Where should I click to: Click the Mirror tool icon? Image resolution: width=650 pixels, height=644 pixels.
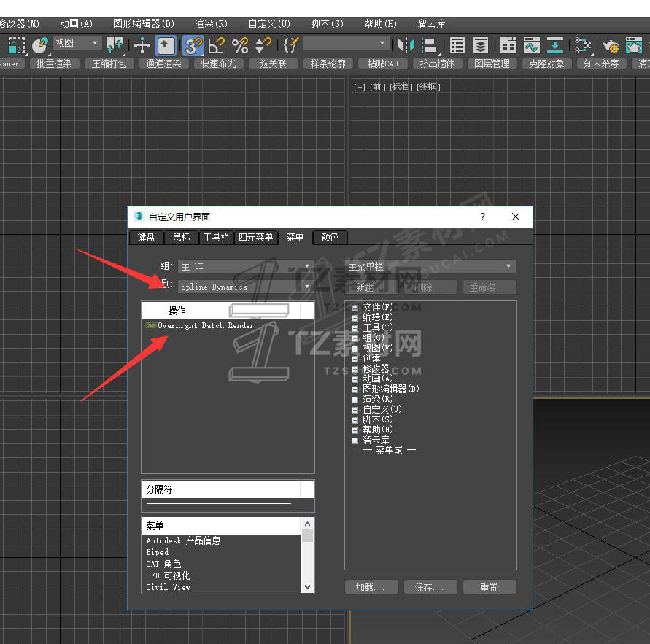click(406, 45)
